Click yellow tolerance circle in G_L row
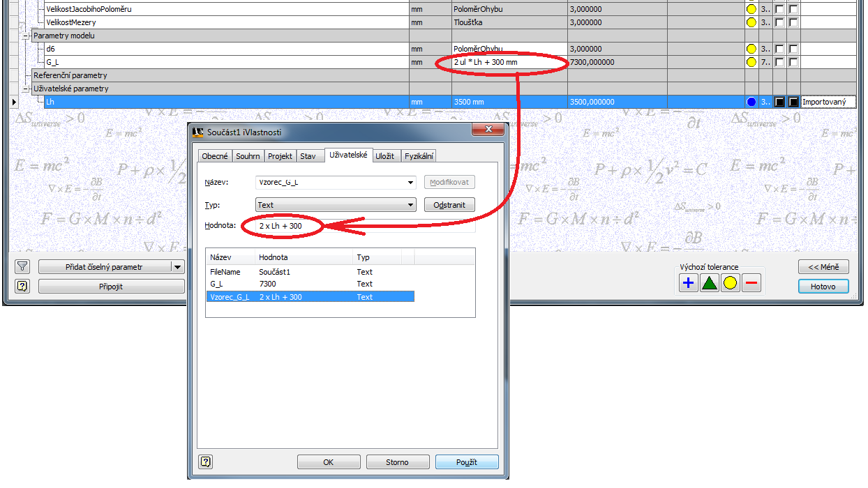 pyautogui.click(x=751, y=63)
